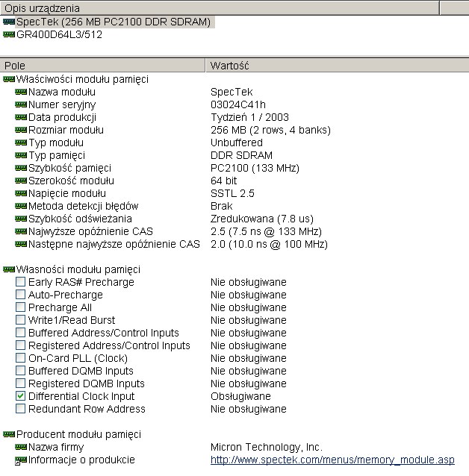Click the link icon beside Informacje o produkcie

(x=21, y=460)
